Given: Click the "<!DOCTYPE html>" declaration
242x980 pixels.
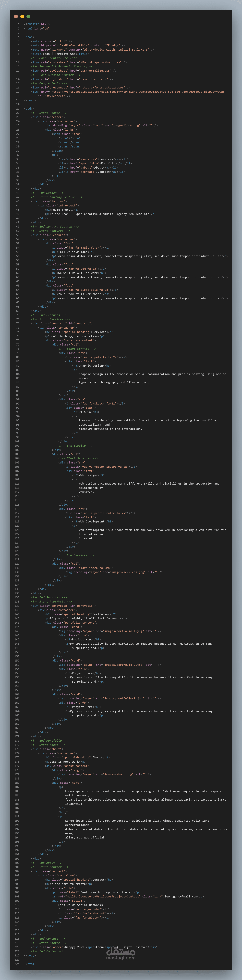Looking at the screenshot, I should tap(37, 24).
